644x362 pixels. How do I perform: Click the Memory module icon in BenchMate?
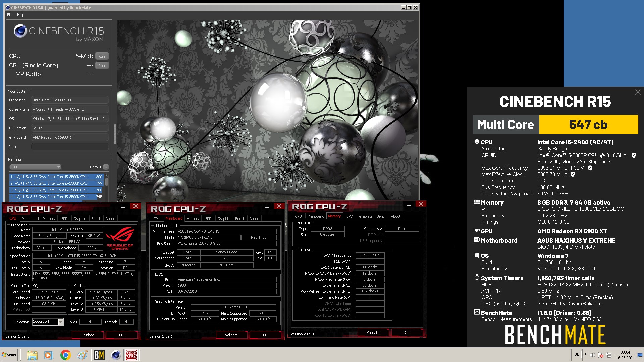tap(477, 202)
